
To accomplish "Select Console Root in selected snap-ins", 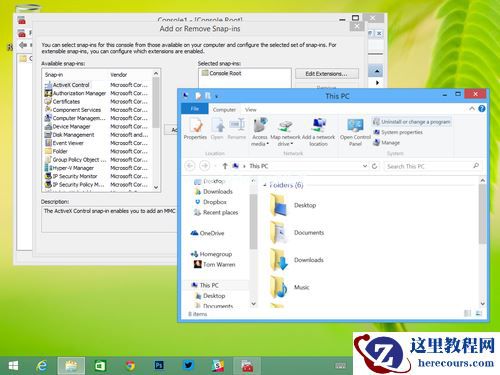I will pos(222,73).
